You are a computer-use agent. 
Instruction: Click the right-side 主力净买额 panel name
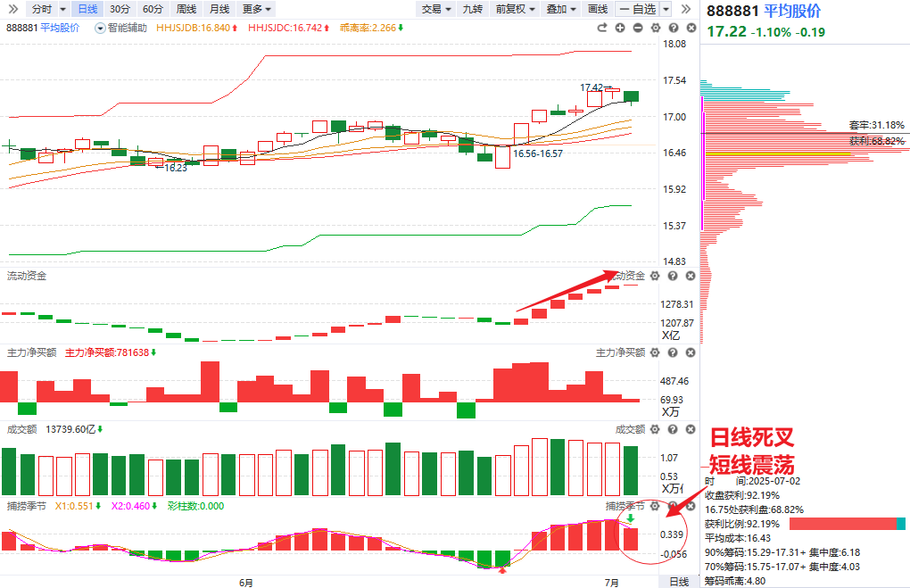coord(620,352)
